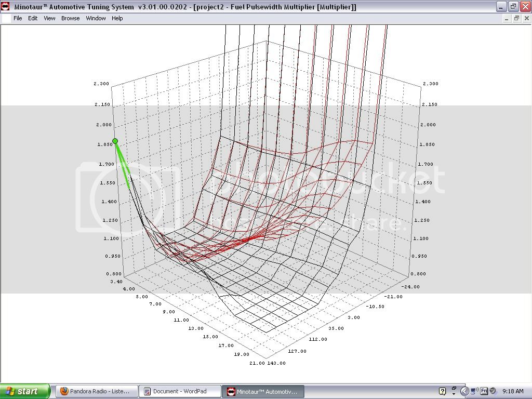Minimize the inner graph document window
Viewport: 532px width, 399px height.
click(506, 18)
